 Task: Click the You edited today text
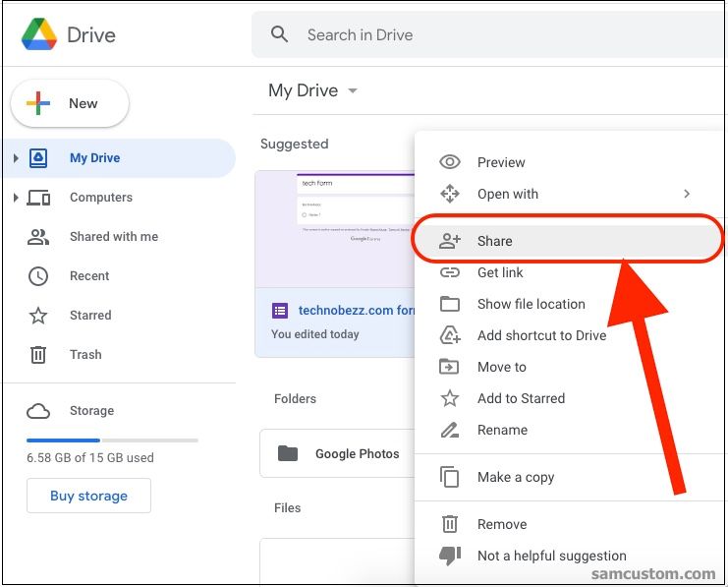pos(314,334)
